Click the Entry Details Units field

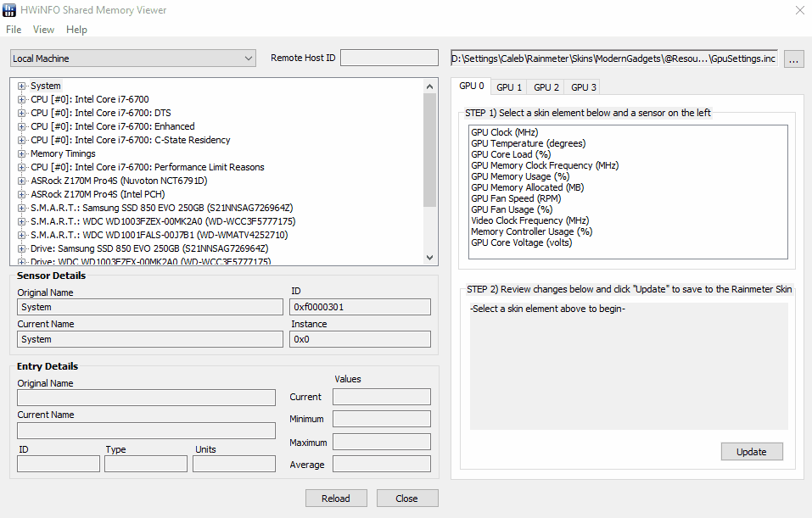click(x=234, y=464)
